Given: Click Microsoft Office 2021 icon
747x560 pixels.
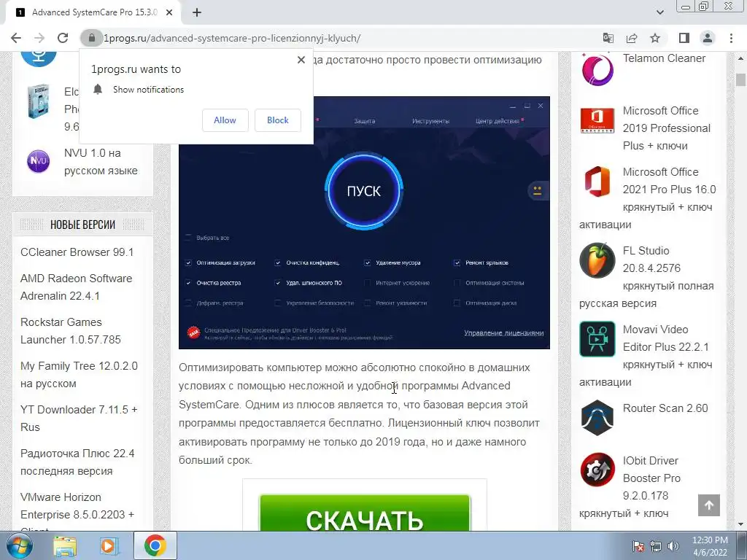Looking at the screenshot, I should 597,182.
